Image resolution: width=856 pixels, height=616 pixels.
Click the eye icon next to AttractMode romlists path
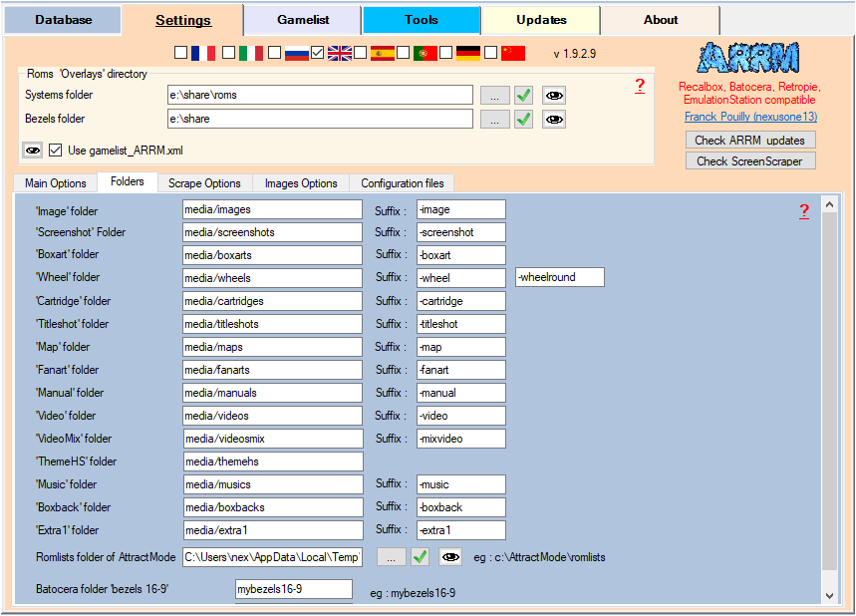450,557
